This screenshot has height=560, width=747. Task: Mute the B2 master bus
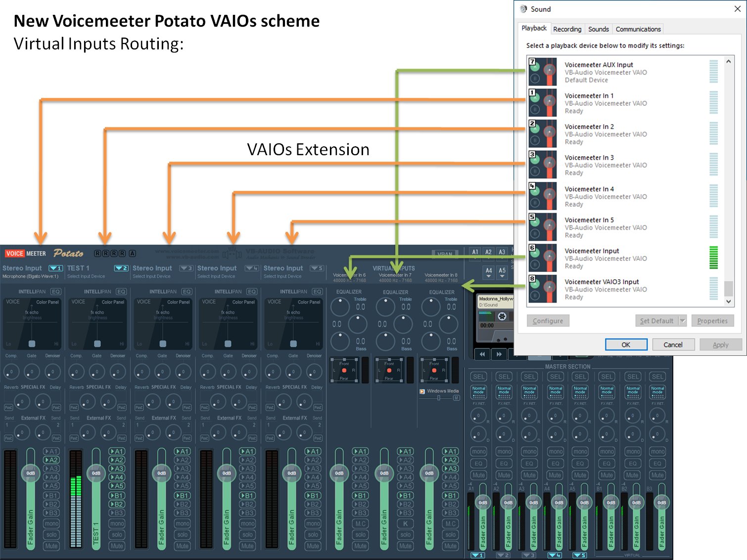coord(632,475)
